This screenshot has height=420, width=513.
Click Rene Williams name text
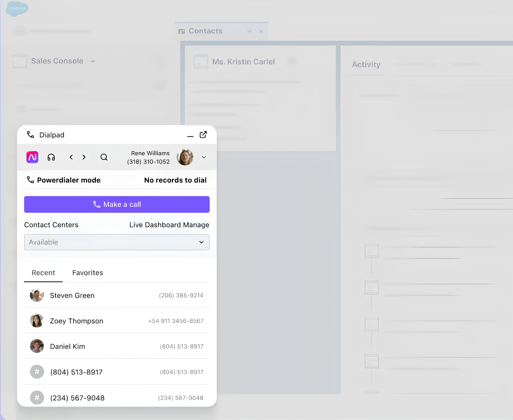coord(150,153)
